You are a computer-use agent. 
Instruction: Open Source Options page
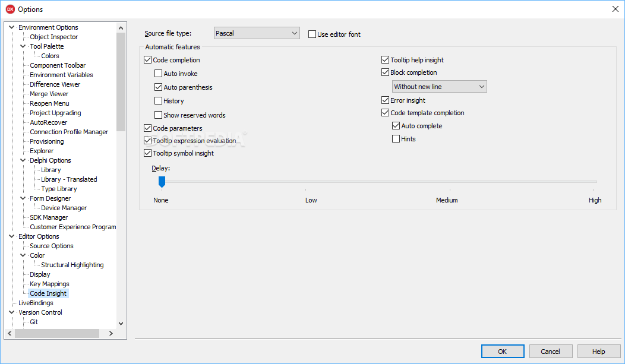52,246
